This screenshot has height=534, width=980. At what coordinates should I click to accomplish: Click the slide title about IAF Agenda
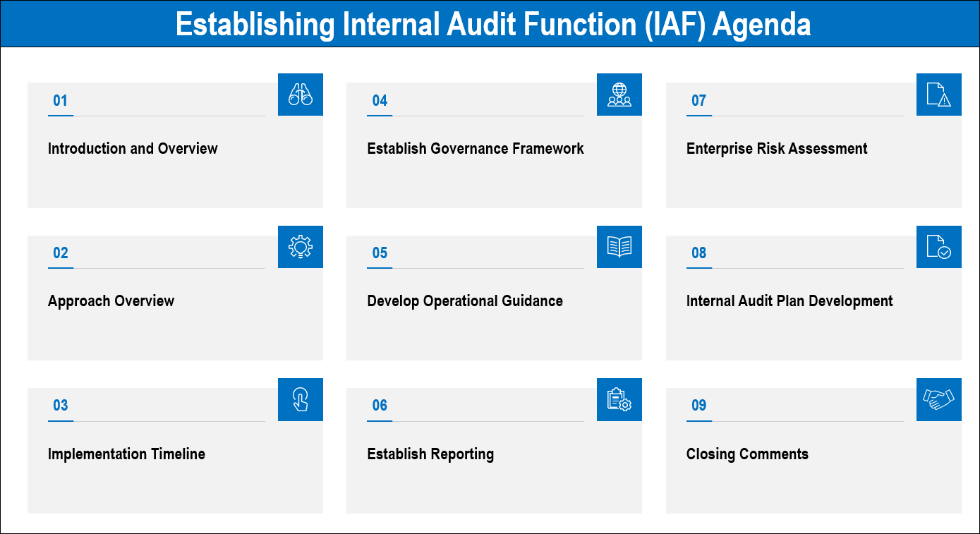click(492, 24)
